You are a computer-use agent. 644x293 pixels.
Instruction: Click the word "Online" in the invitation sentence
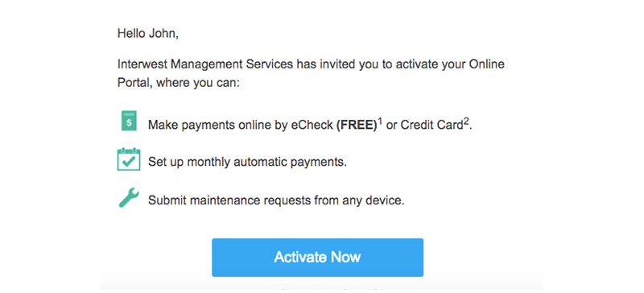coord(486,64)
